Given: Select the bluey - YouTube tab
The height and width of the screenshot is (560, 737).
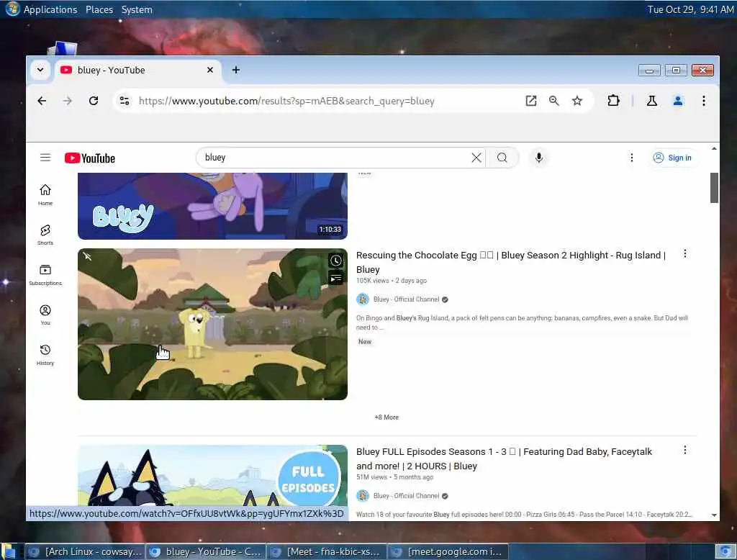Looking at the screenshot, I should tap(137, 70).
